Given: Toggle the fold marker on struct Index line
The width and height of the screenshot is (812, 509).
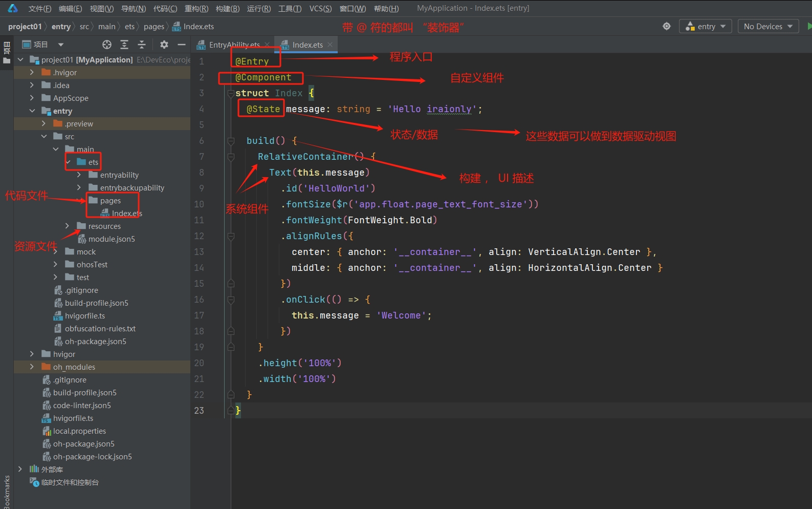Looking at the screenshot, I should (231, 93).
